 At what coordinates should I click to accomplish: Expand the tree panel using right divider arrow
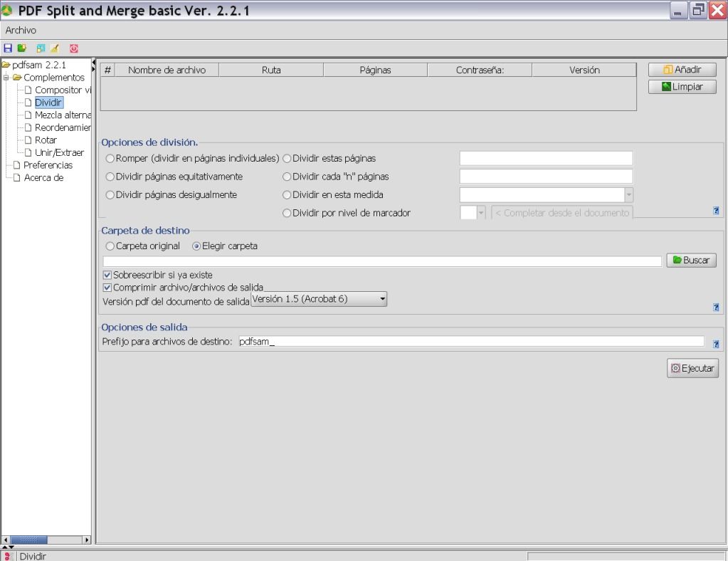(x=93, y=69)
